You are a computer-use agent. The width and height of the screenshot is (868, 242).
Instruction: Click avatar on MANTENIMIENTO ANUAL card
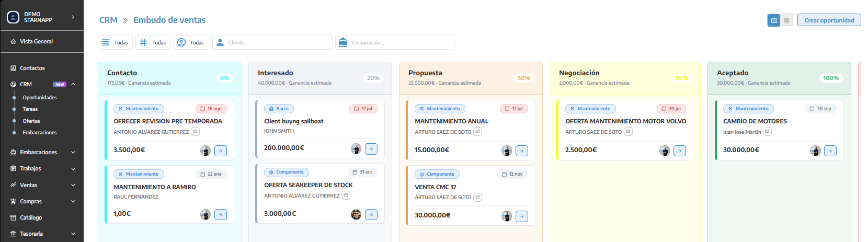pos(507,151)
